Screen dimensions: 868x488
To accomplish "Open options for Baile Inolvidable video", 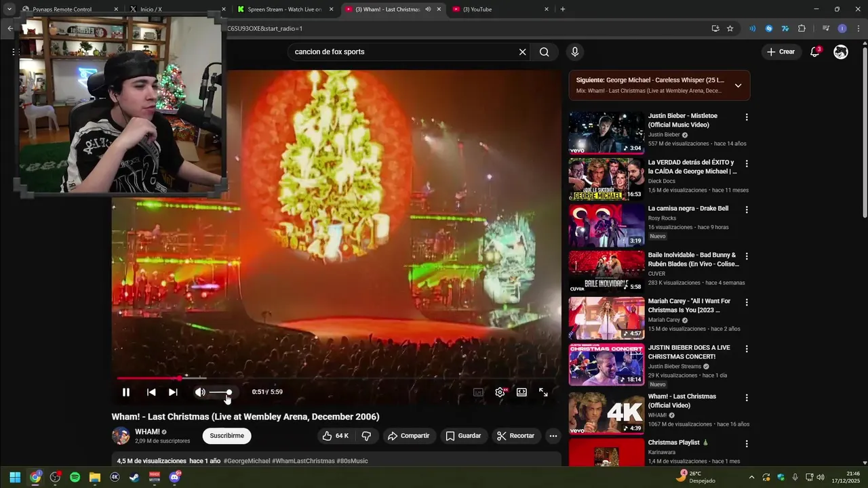I will point(747,257).
